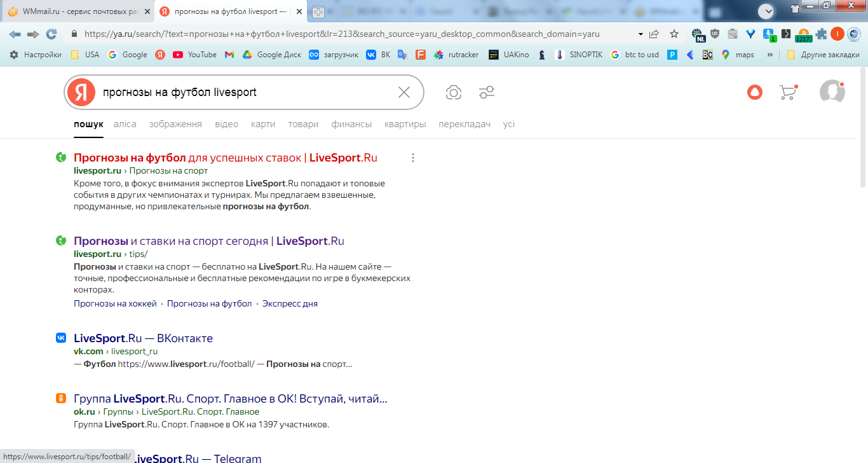This screenshot has width=868, height=463.
Task: Select the товари search tab
Action: 303,124
